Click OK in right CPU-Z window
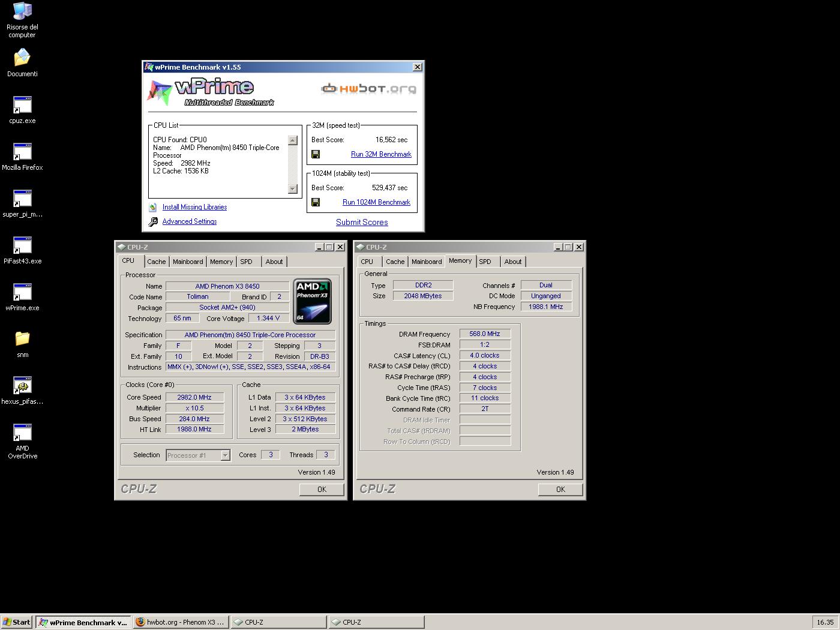Viewport: 840px width, 630px height. click(560, 490)
